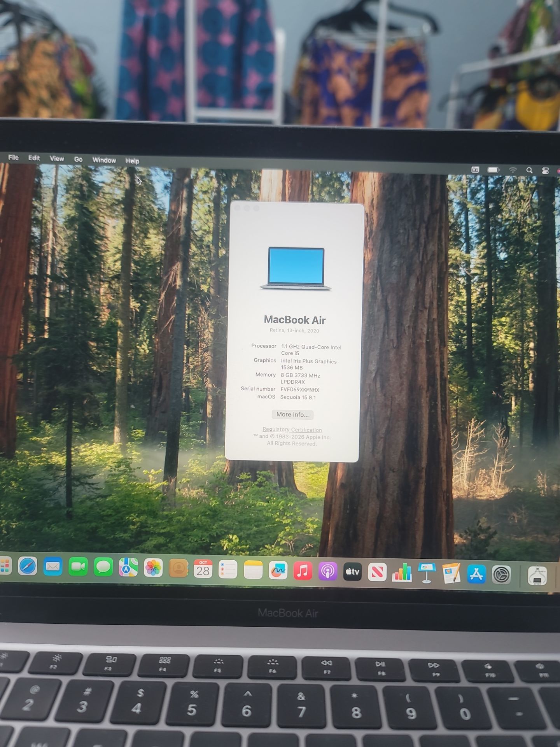560x747 pixels.
Task: Open System Settings from the Dock
Action: tap(501, 574)
